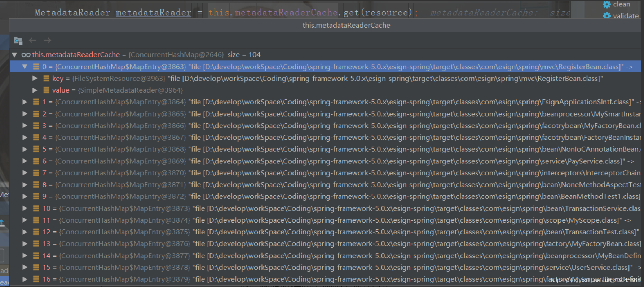644x287 pixels.
Task: Click the back navigation arrow in popup toolbar
Action: [32, 40]
